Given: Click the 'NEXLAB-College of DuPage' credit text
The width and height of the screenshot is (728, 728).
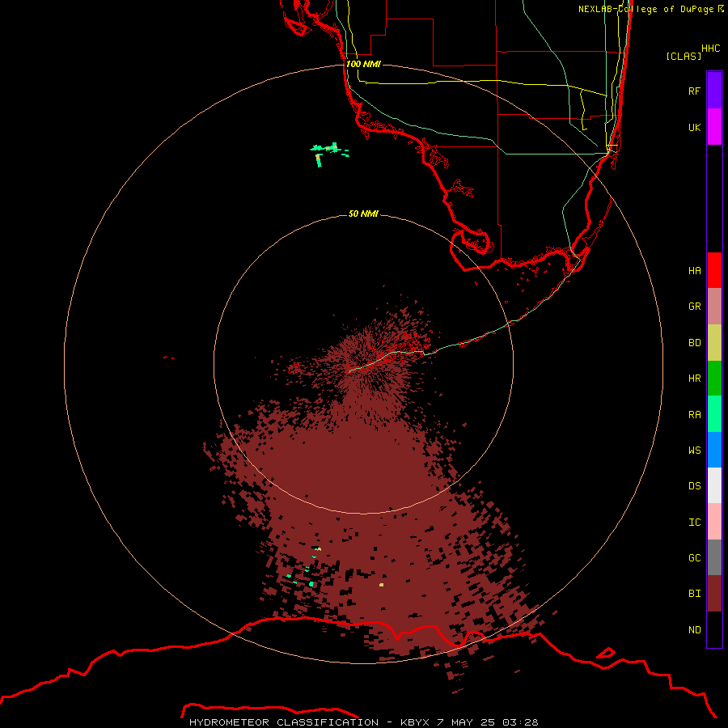Looking at the screenshot, I should tap(645, 9).
